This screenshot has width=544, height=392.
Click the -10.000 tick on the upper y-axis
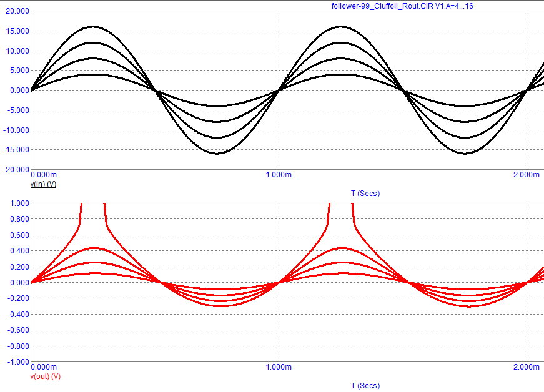click(x=16, y=130)
